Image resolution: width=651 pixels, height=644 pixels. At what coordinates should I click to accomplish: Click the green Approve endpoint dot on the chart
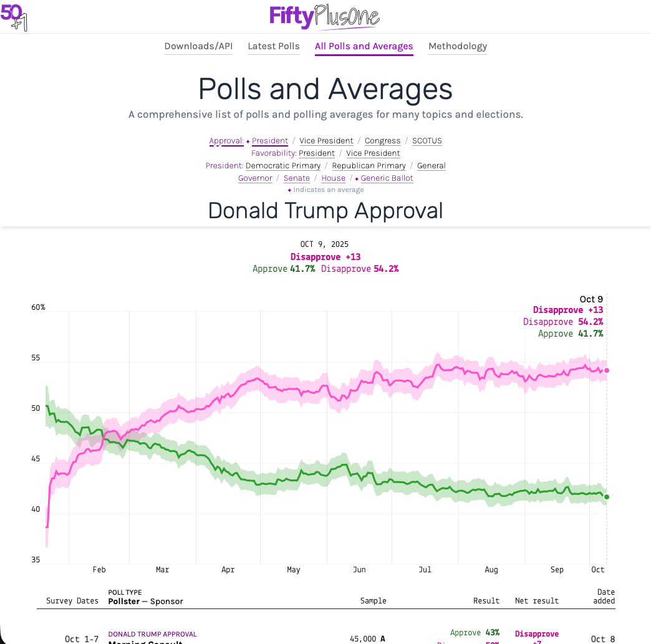(606, 497)
